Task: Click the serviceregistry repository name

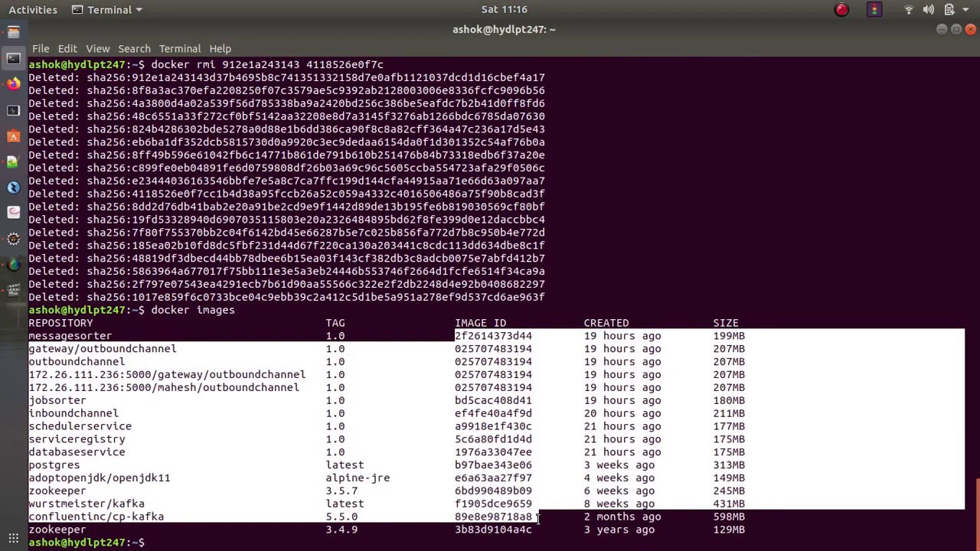Action: pyautogui.click(x=77, y=439)
